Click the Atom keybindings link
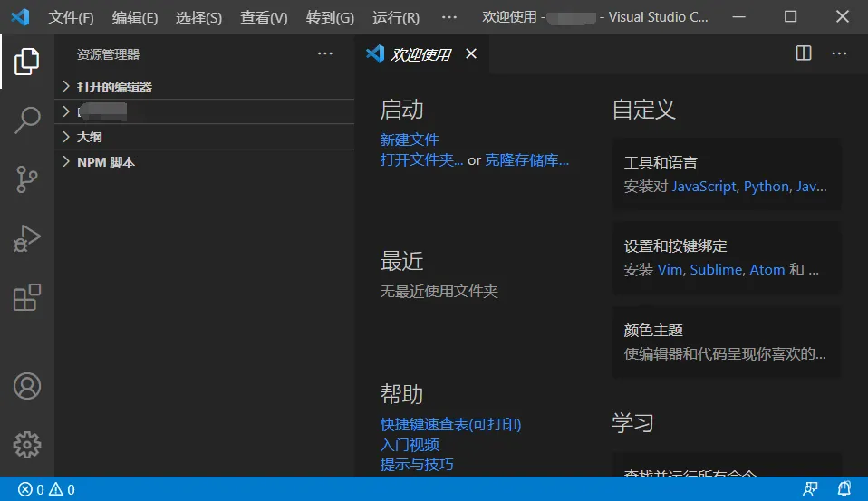This screenshot has width=868, height=501. click(x=767, y=270)
